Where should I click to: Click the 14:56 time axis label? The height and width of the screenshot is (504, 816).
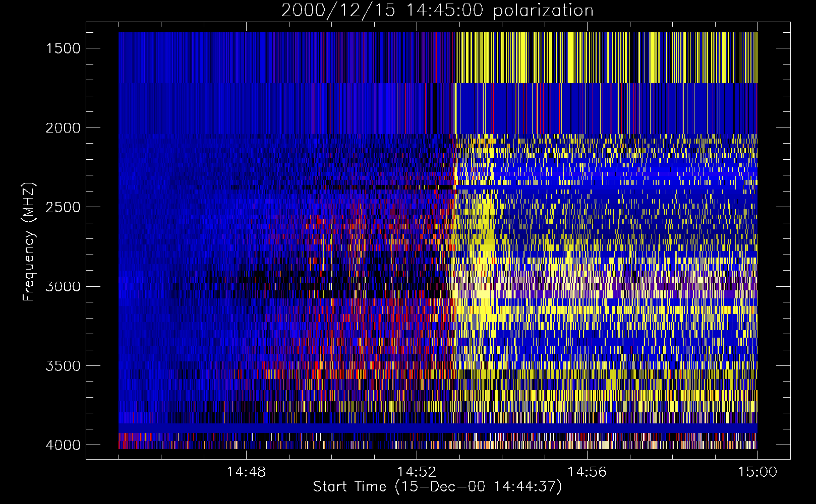click(x=587, y=472)
